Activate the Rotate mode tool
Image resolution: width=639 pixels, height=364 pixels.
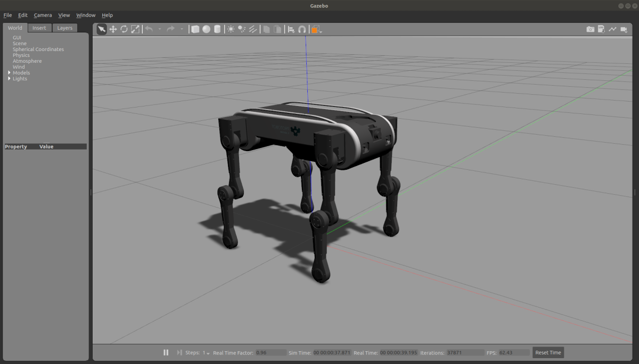point(124,29)
